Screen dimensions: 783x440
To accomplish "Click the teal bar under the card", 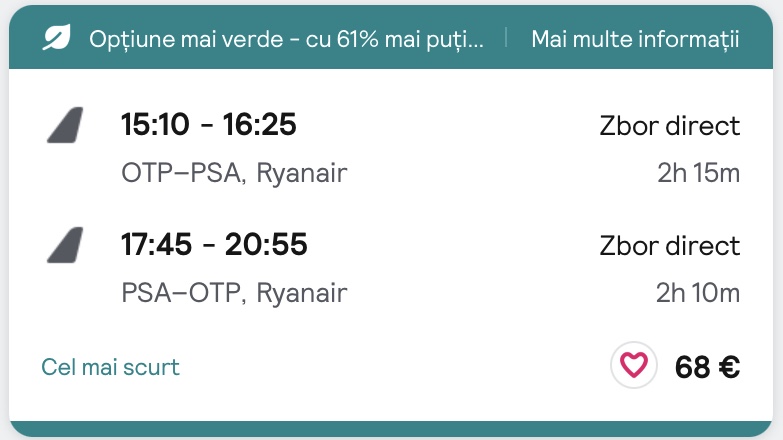I will [x=391, y=429].
